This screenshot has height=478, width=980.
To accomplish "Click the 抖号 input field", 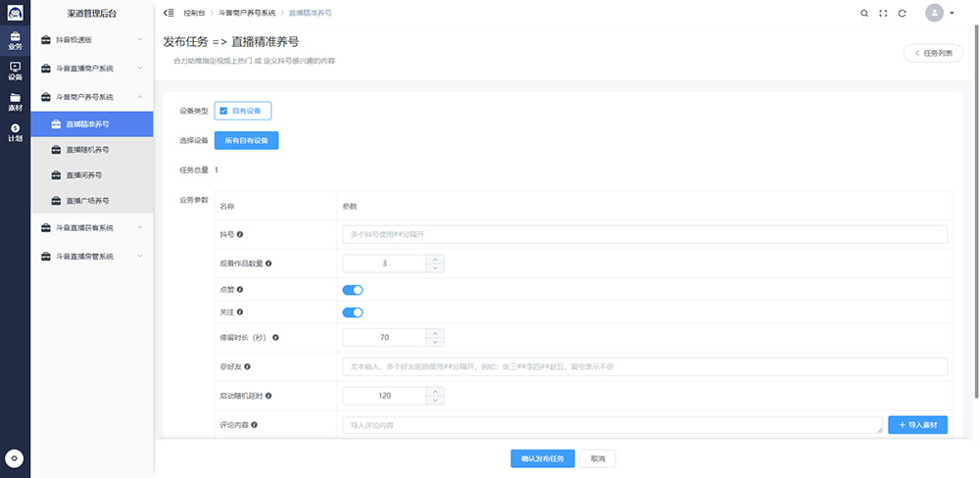I will coord(645,234).
